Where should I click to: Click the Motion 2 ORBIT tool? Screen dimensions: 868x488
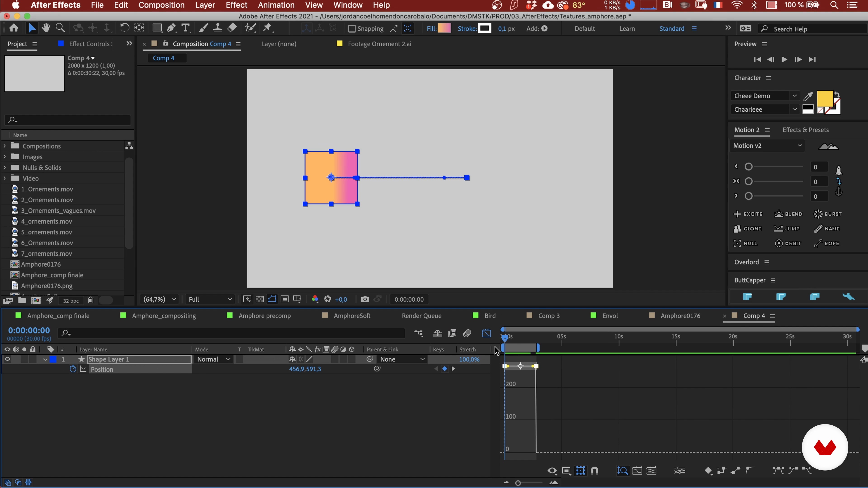pyautogui.click(x=788, y=244)
